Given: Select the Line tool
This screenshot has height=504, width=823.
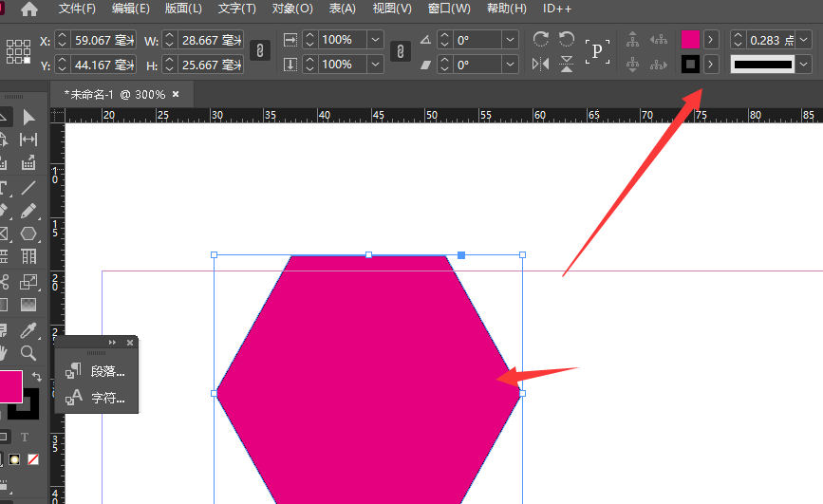Looking at the screenshot, I should coord(28,187).
